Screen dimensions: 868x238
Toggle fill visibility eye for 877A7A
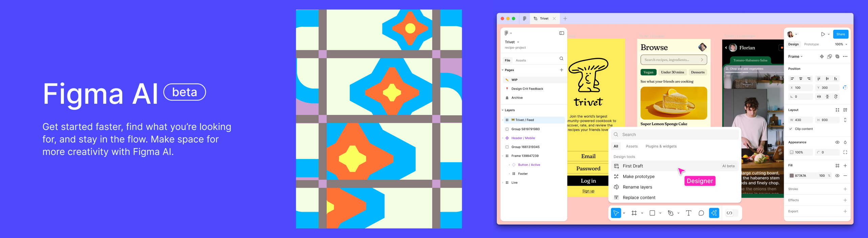tap(837, 176)
